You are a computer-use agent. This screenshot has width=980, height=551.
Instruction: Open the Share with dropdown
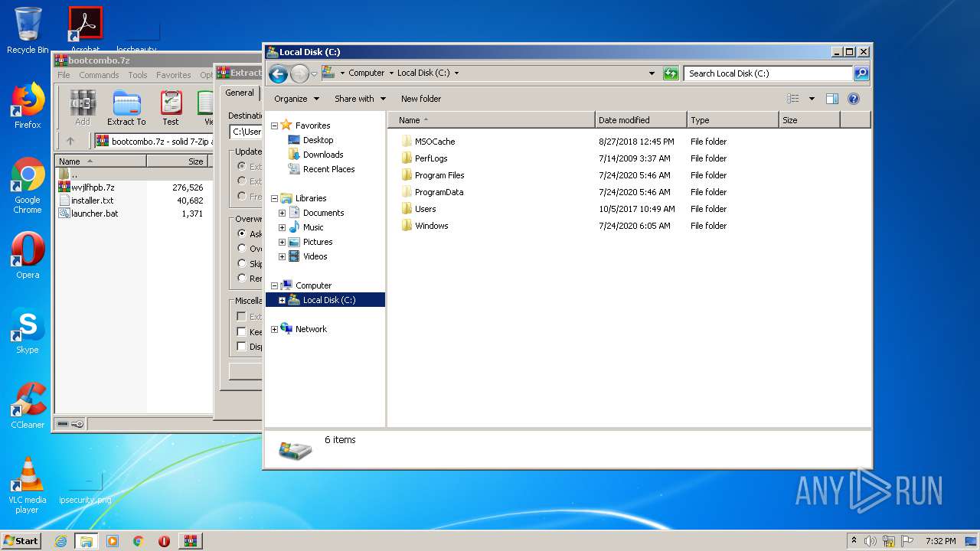pos(360,99)
